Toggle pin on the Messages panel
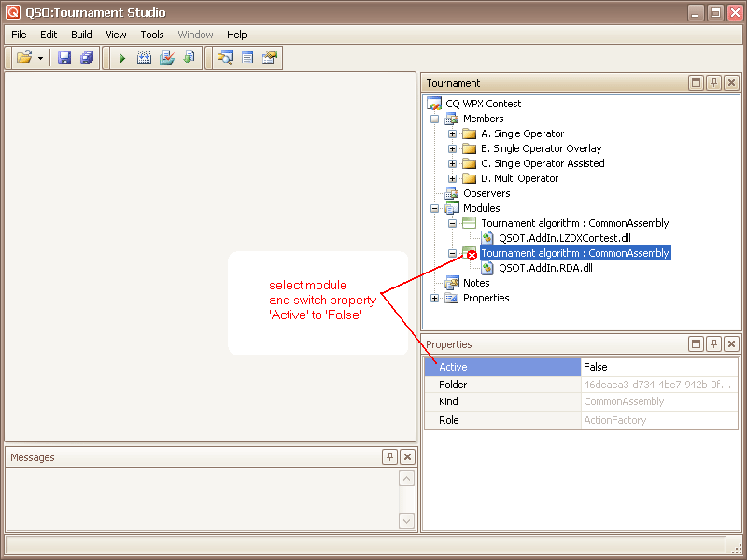 click(389, 457)
